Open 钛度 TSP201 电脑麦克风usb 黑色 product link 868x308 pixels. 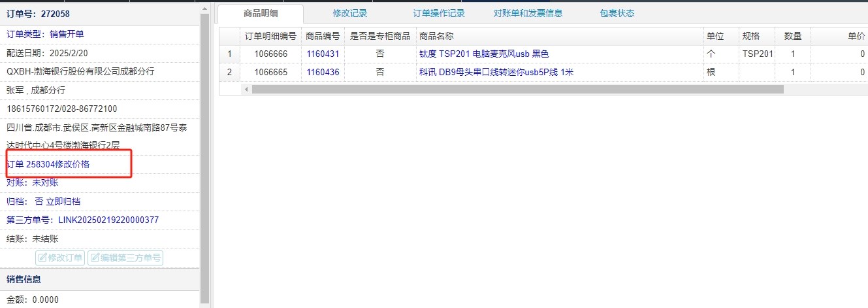[x=484, y=54]
